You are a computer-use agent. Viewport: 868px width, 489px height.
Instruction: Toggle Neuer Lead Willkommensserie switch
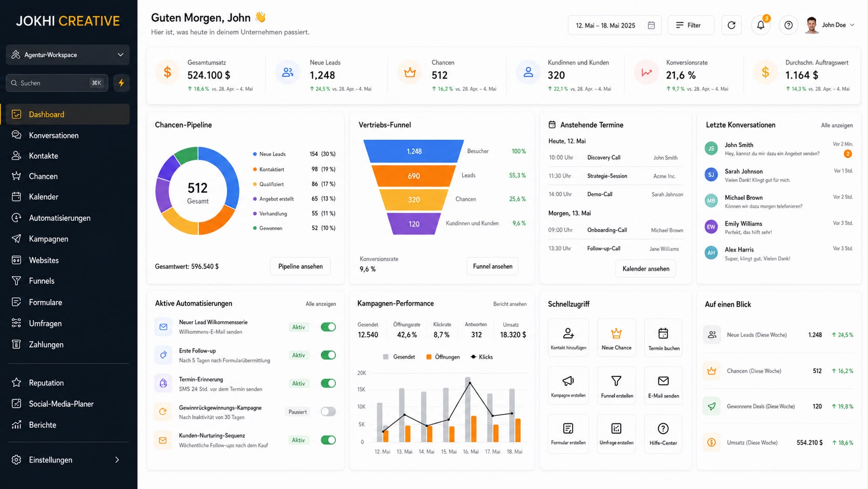click(328, 327)
